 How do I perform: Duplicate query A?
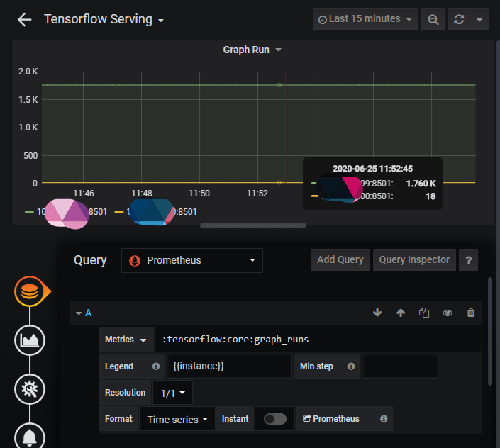(x=424, y=313)
